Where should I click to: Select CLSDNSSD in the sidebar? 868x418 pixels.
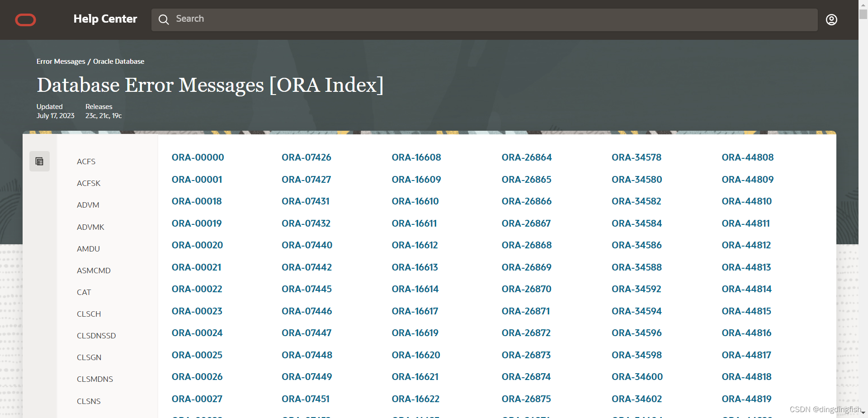[96, 336]
